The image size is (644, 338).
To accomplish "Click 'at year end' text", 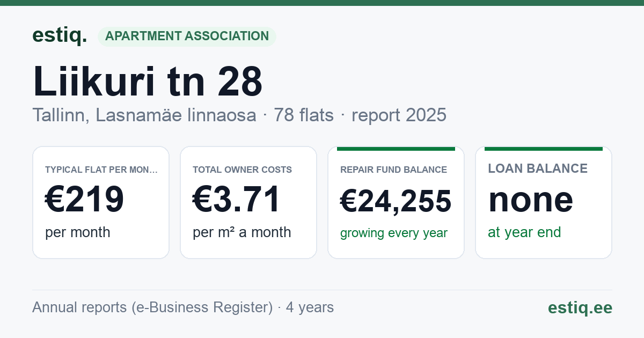I will [x=524, y=232].
